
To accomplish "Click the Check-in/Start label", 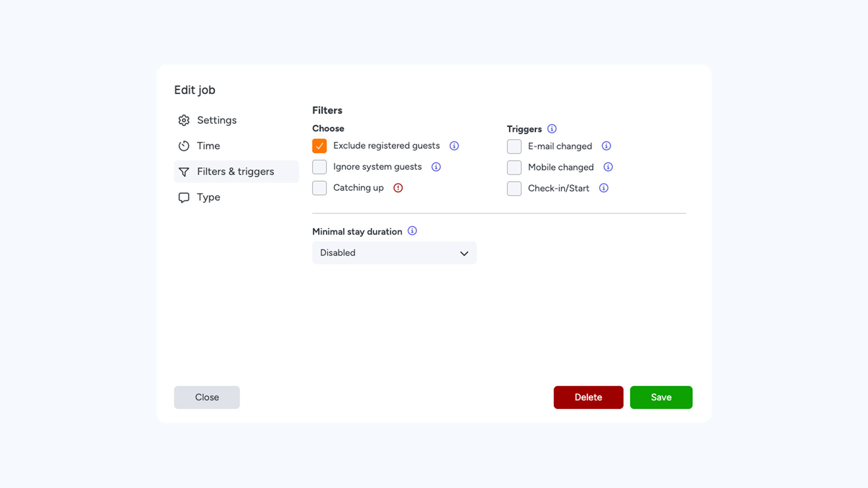I will [x=559, y=188].
